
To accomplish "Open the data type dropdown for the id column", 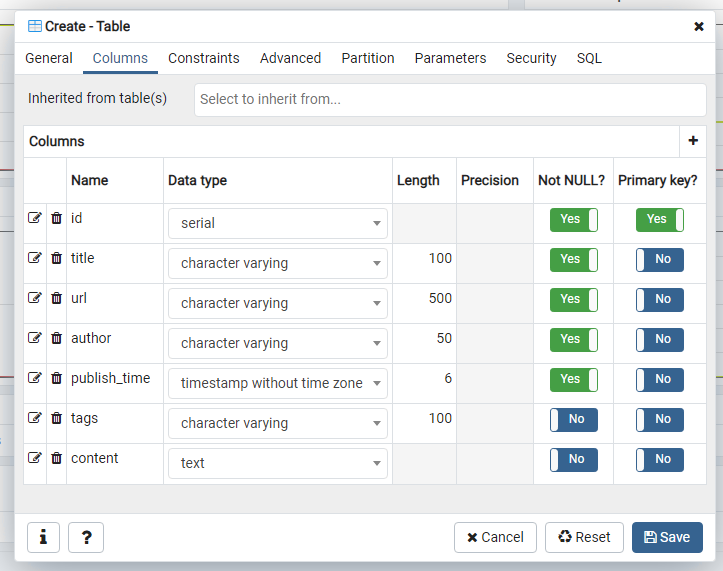I will [x=277, y=223].
